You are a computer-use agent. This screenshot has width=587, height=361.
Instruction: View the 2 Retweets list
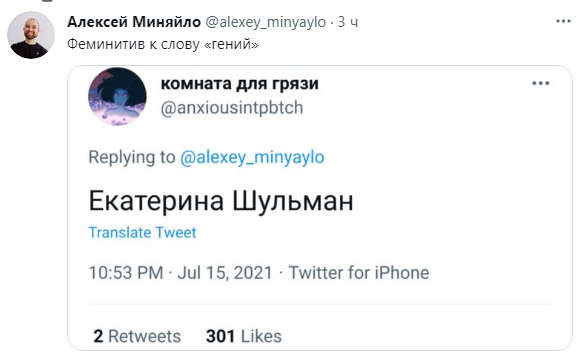[137, 336]
